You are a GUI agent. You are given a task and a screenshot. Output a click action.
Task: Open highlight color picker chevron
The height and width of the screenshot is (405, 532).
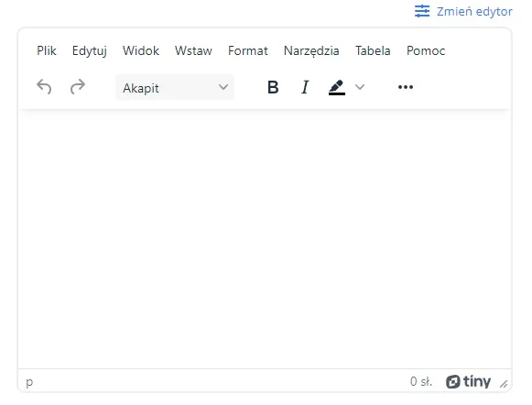pyautogui.click(x=360, y=87)
